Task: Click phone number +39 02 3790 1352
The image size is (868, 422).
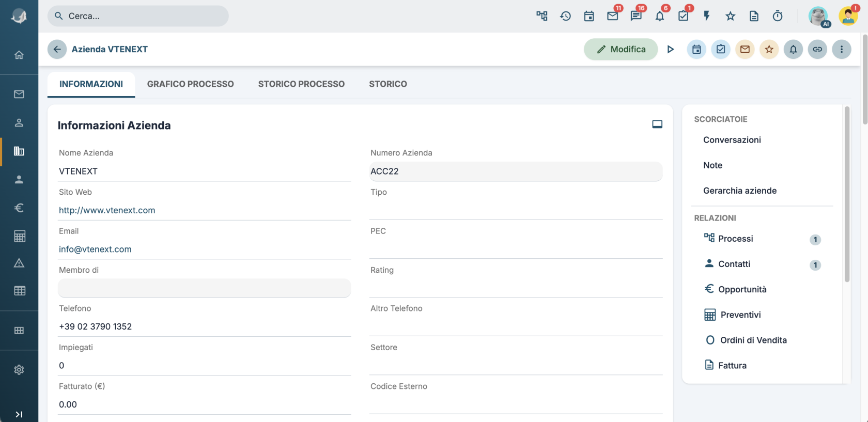Action: 96,326
